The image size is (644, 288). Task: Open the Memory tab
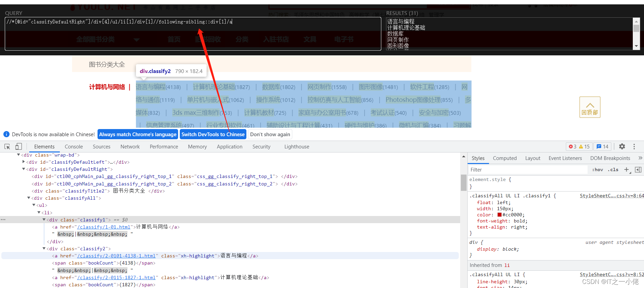tap(197, 146)
